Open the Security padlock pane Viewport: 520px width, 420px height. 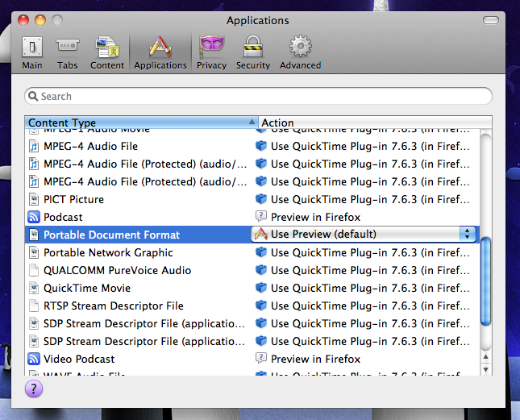tap(253, 53)
